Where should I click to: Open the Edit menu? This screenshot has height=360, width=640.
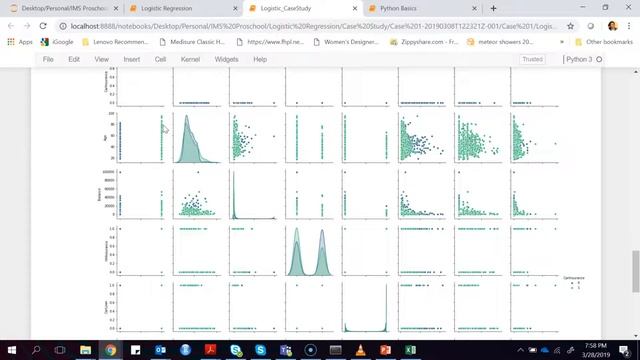pos(74,59)
